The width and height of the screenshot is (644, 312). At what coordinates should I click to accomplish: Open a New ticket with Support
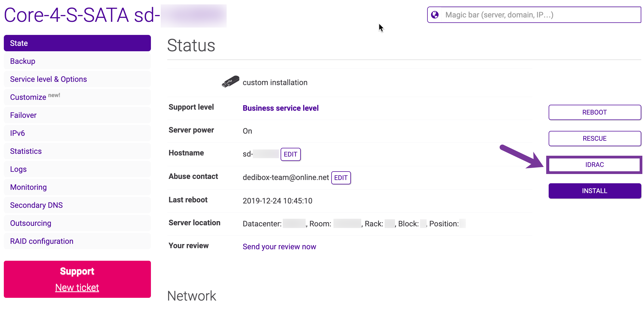pyautogui.click(x=77, y=287)
